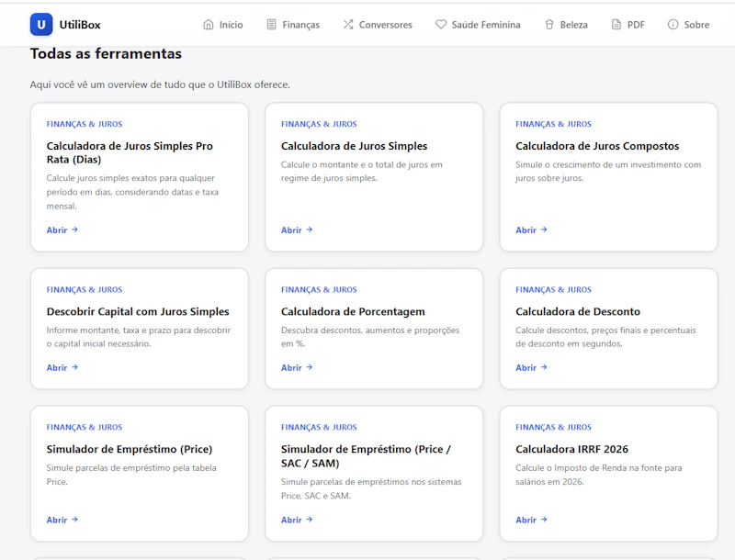This screenshot has width=735, height=560.
Task: Click the info circle icon beside Sobre
Action: coord(673,25)
